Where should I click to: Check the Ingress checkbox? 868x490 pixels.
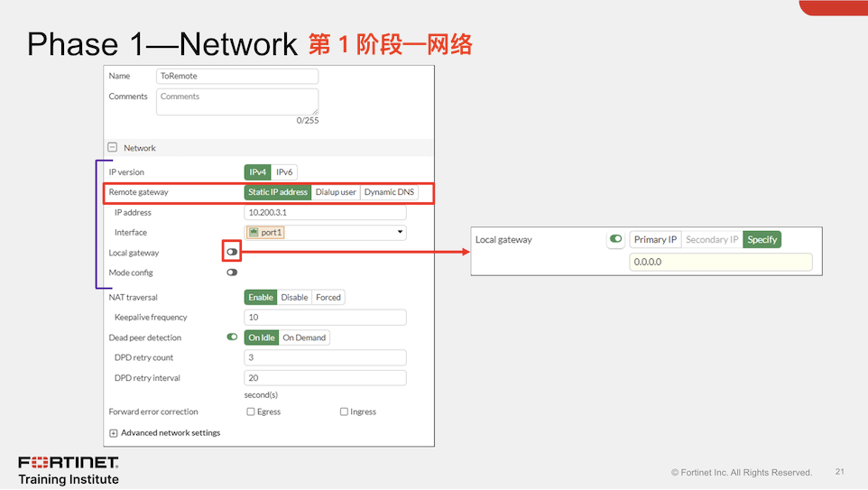coord(344,411)
